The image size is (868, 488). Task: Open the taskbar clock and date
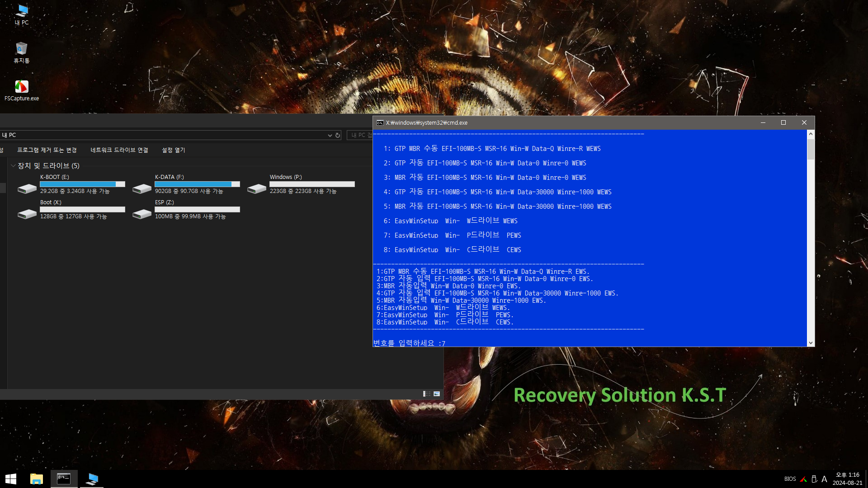coord(847,479)
